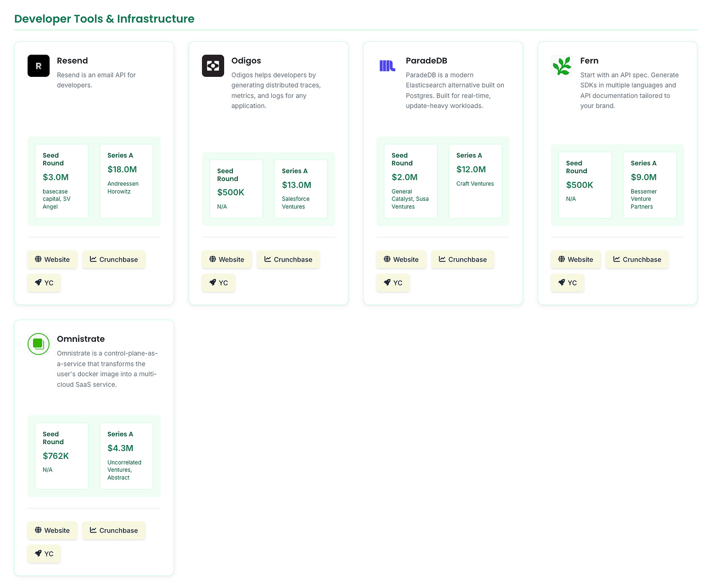Viewport: 708px width, 588px height.
Task: Select the ParadeDB company name
Action: click(426, 61)
